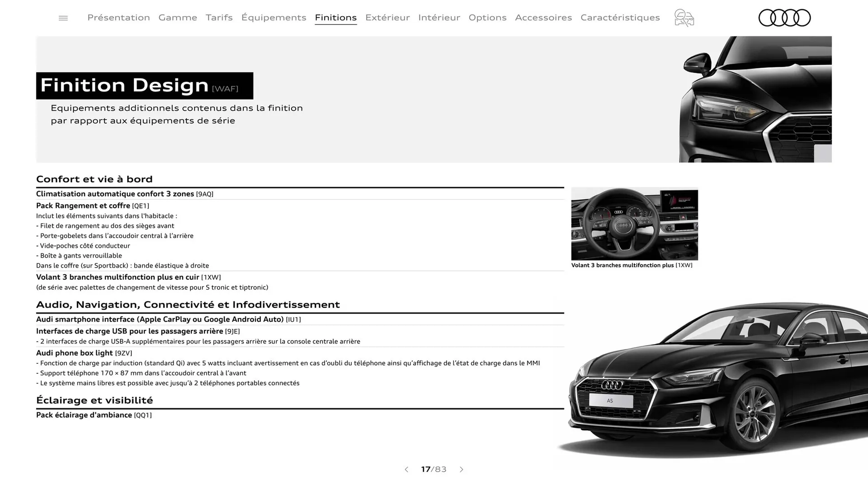This screenshot has height=488, width=868.
Task: Open the Gamme tab
Action: 178,18
